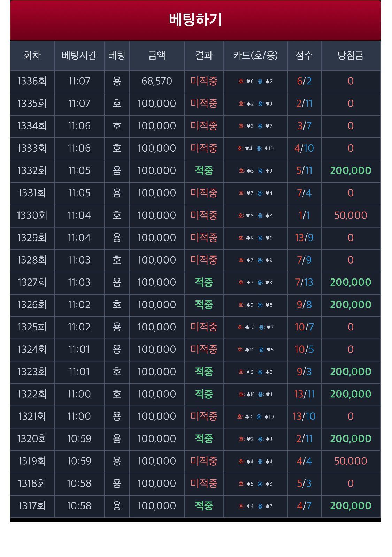Click the 당첨금 column header
The image size is (392, 557).
[x=351, y=56]
